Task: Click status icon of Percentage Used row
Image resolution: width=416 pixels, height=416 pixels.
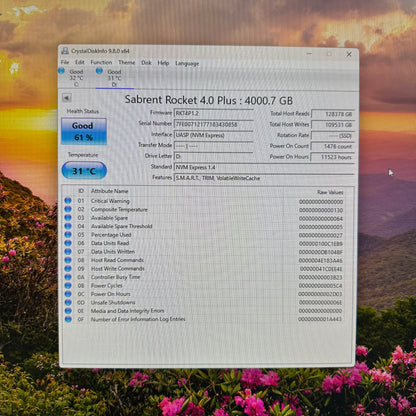Action: click(68, 234)
